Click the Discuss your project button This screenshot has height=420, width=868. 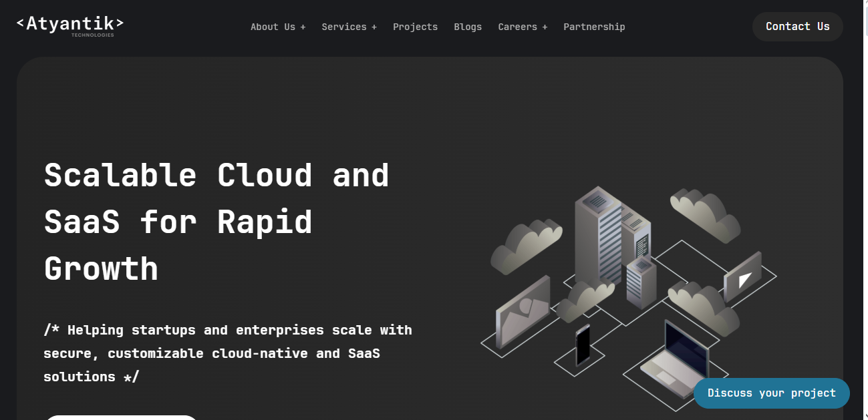(771, 393)
